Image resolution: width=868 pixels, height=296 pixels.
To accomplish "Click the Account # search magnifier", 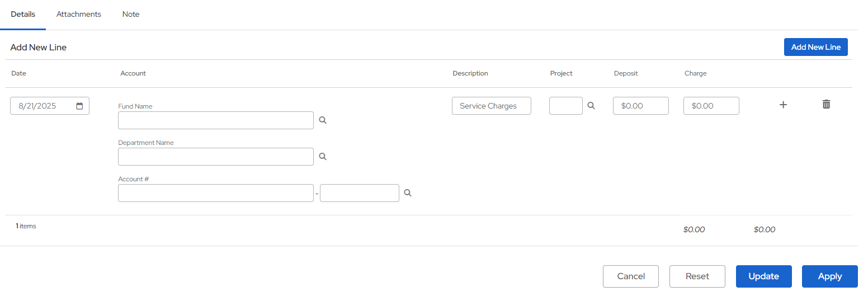I will point(408,193).
